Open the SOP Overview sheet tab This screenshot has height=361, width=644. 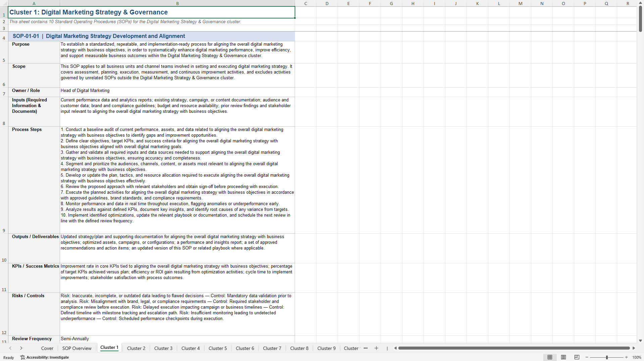[77, 348]
